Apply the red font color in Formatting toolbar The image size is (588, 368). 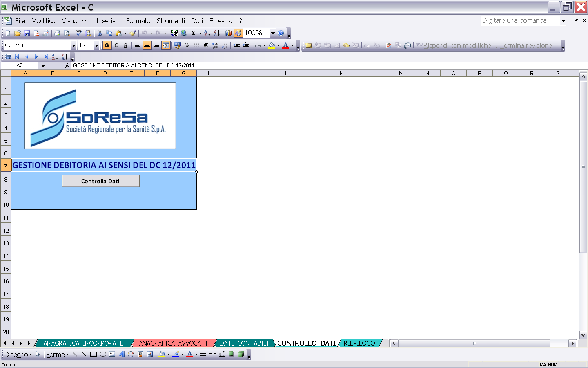(285, 45)
